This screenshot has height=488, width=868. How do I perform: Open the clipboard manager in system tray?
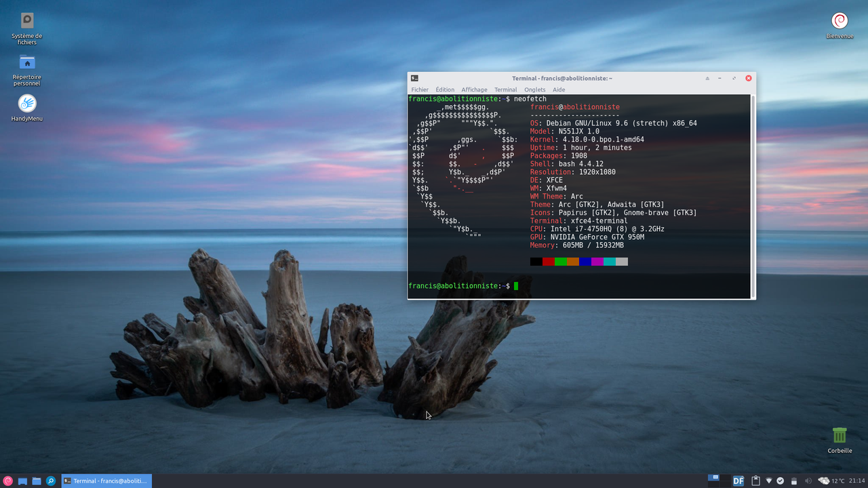click(755, 481)
